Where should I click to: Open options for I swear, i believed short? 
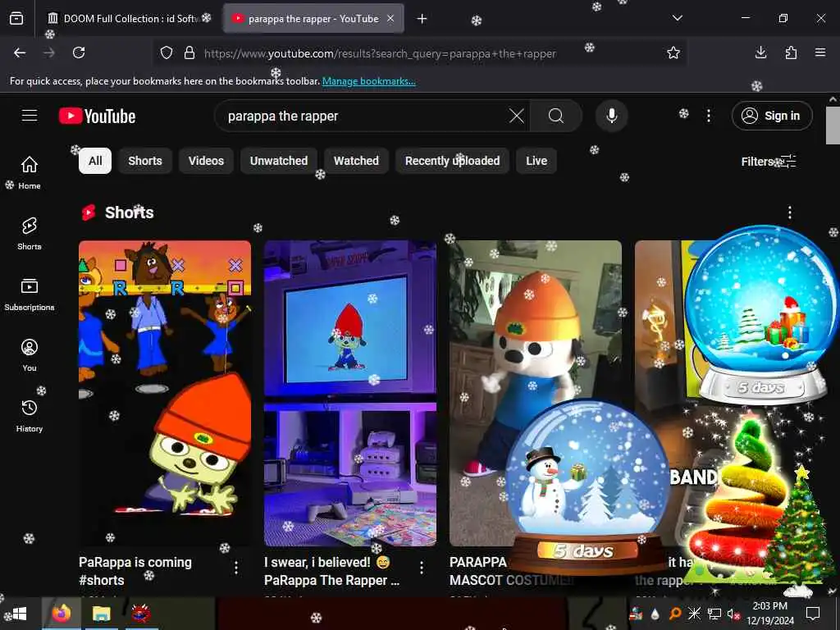tap(422, 568)
